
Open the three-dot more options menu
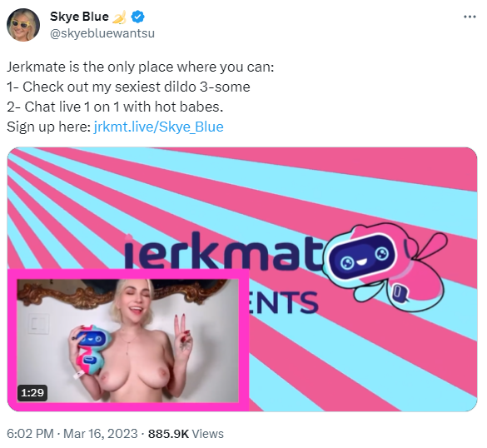coord(470,17)
